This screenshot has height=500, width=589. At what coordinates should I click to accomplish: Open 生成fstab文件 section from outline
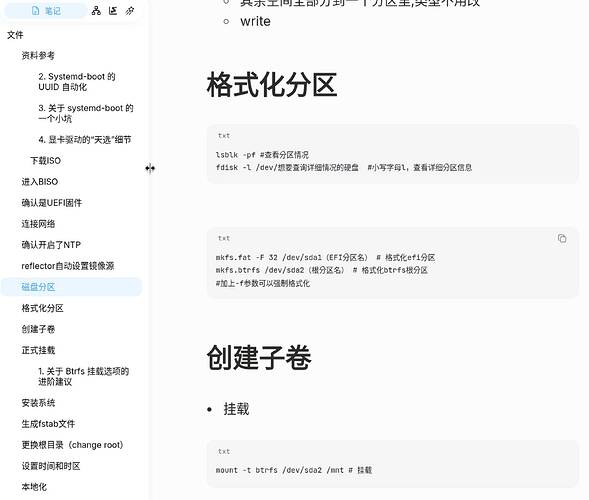48,424
